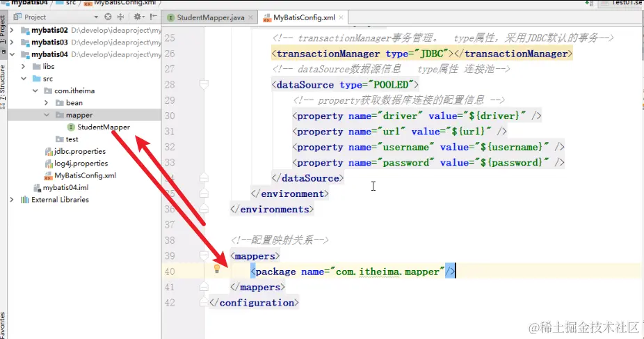Open log4j.properties file
The image size is (644, 339).
[81, 163]
